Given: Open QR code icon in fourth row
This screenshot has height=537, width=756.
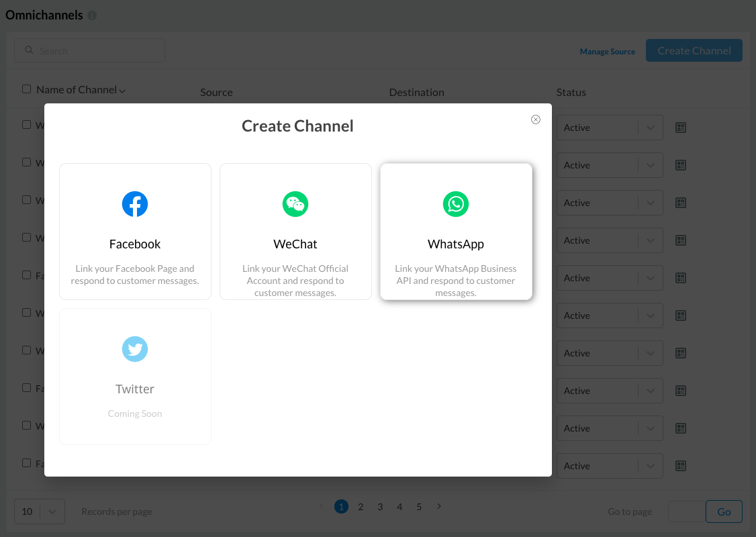Looking at the screenshot, I should click(681, 240).
